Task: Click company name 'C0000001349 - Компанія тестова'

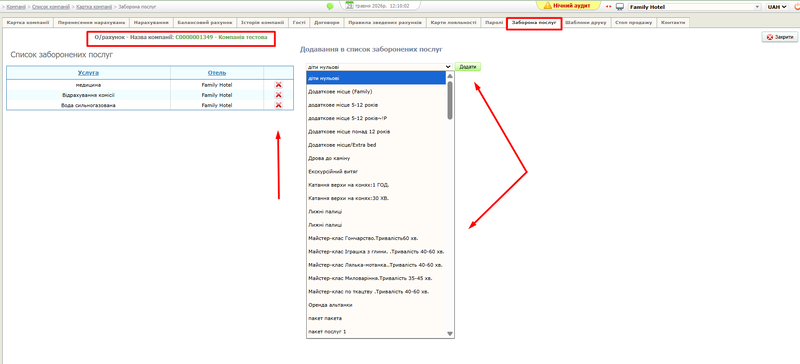Action: [x=221, y=37]
